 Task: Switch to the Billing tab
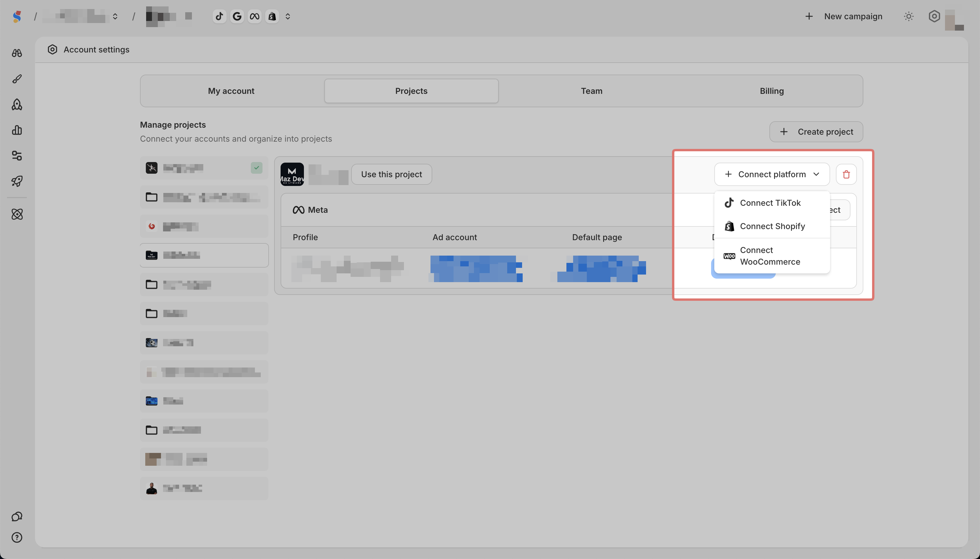771,91
